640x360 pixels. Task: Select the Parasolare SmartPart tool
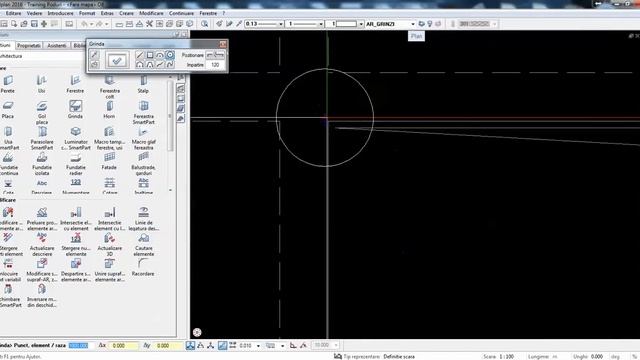(42, 138)
